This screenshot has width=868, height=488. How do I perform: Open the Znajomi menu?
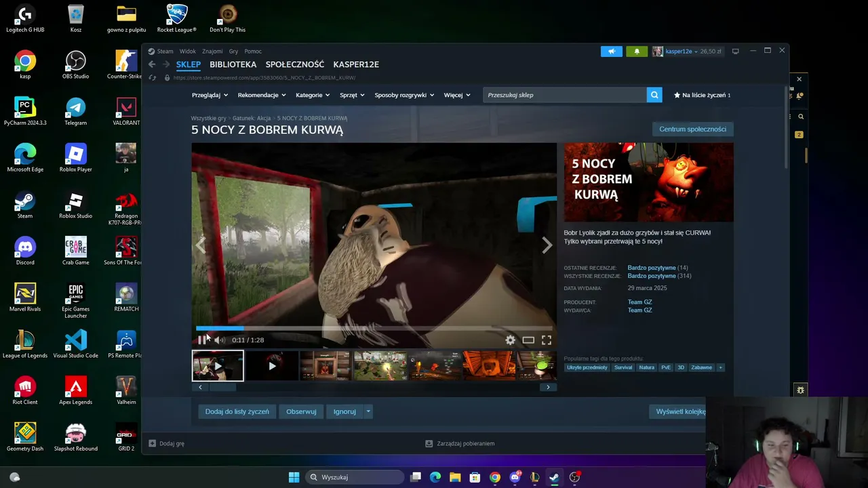coord(212,52)
